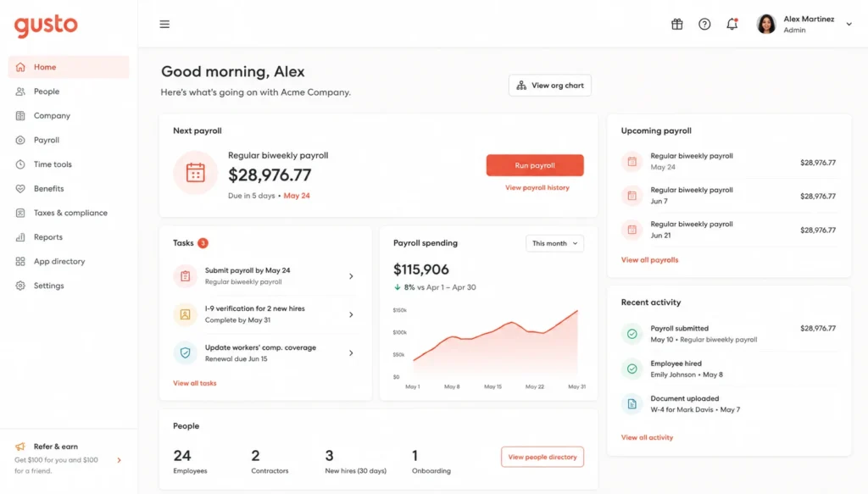Open People in sidebar
Screen dimensions: 868x494
pyautogui.click(x=69, y=92)
